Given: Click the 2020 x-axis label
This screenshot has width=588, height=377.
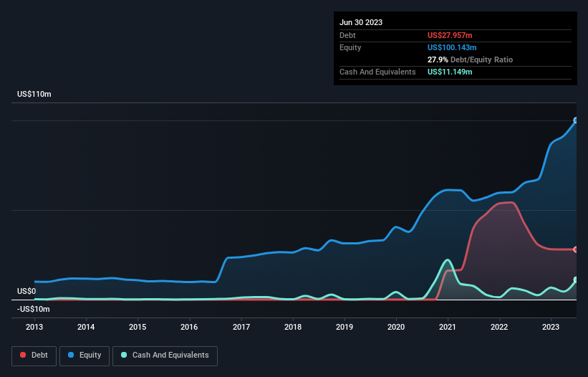Looking at the screenshot, I should click(x=396, y=327).
